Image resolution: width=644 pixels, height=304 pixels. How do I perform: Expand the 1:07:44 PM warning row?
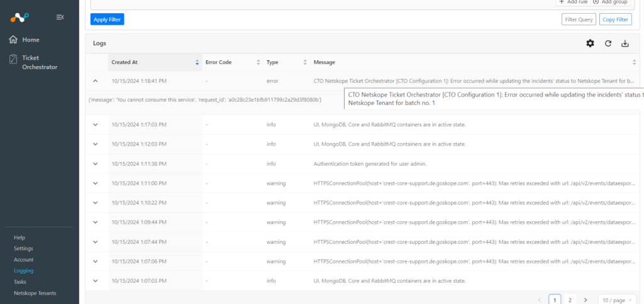point(96,242)
